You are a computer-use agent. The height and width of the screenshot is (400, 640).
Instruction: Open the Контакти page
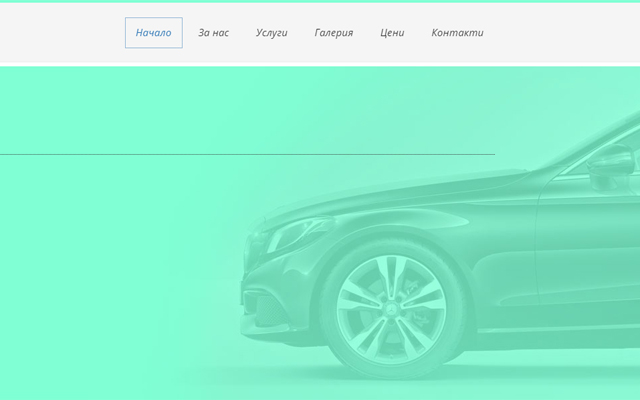point(457,33)
